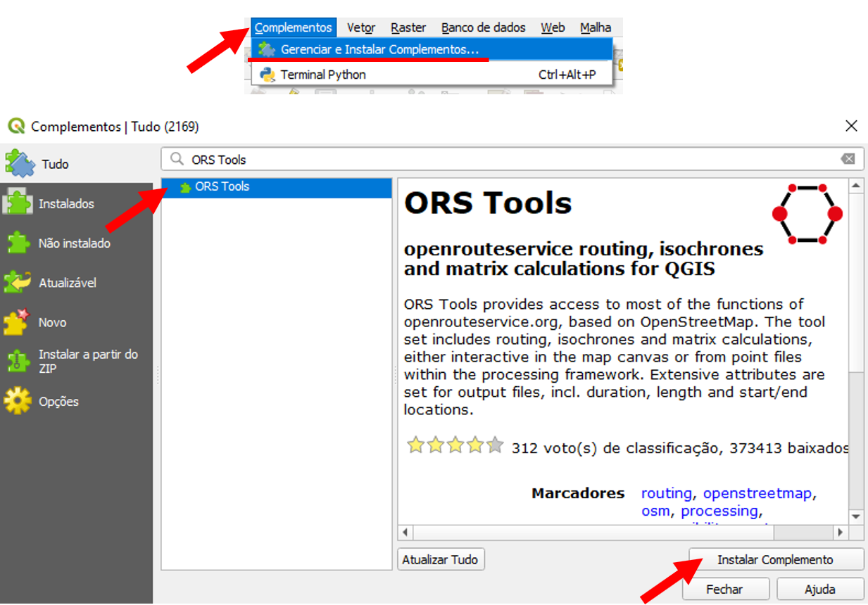
Task: Open Terminal Python menu entry
Action: click(323, 75)
